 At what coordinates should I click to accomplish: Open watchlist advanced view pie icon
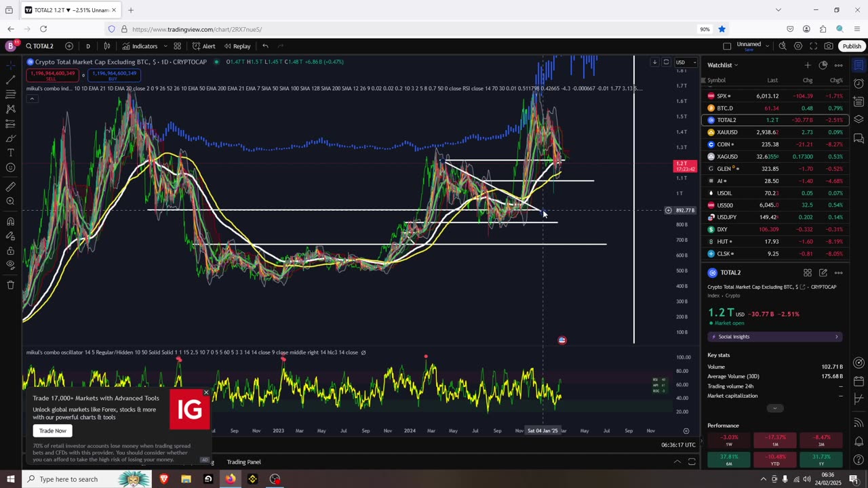pos(823,65)
